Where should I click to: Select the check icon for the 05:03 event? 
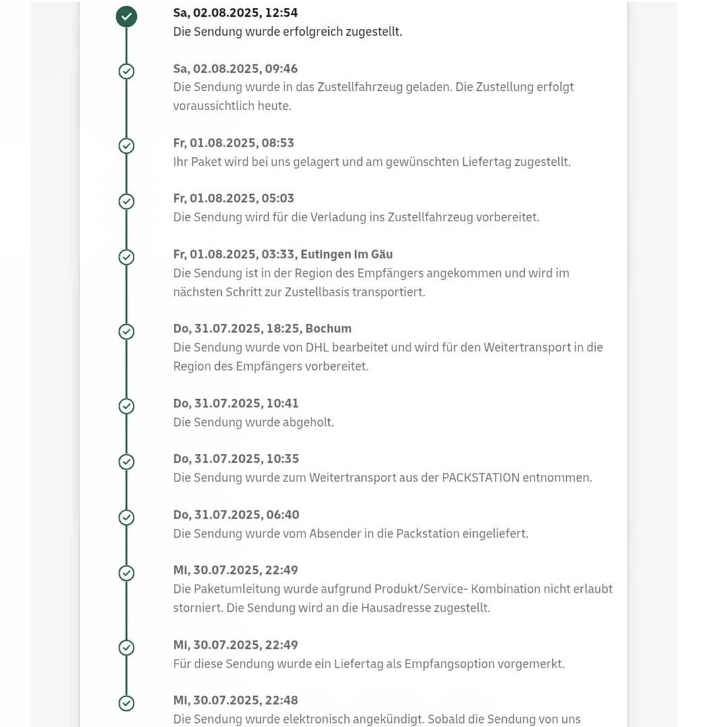click(126, 201)
